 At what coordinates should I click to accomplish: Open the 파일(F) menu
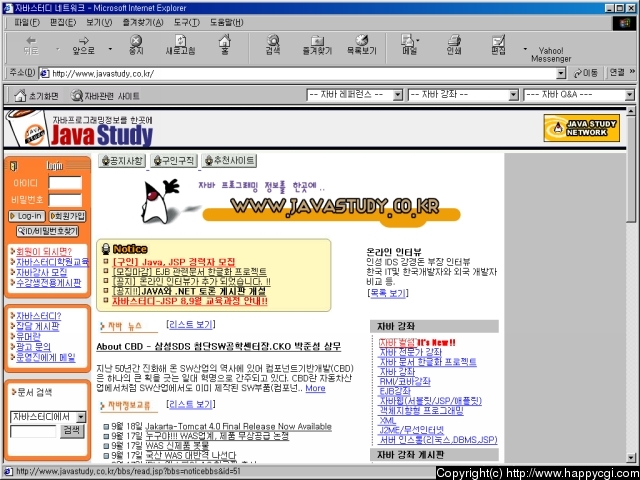pos(27,22)
